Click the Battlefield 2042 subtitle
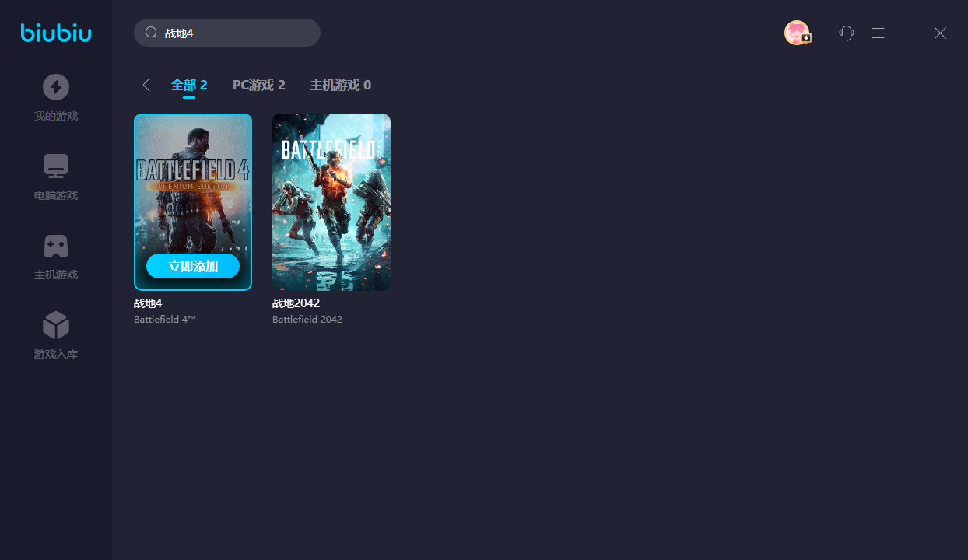This screenshot has height=560, width=968. (x=307, y=320)
